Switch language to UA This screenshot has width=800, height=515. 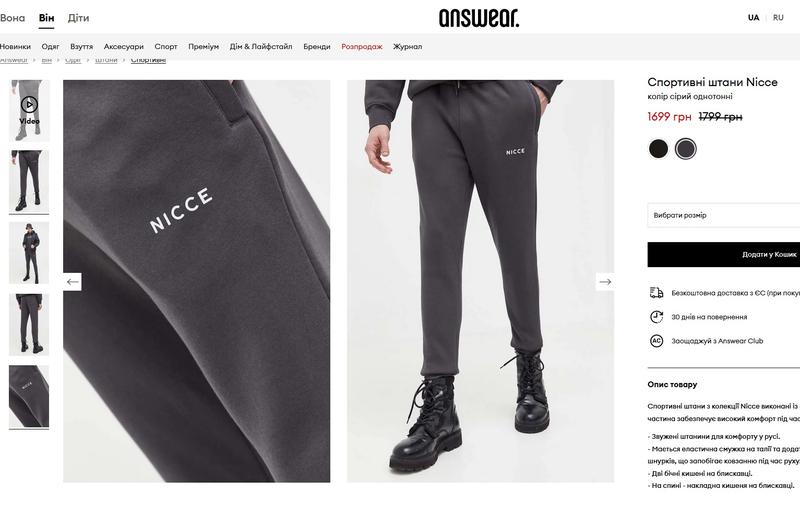[x=754, y=18]
